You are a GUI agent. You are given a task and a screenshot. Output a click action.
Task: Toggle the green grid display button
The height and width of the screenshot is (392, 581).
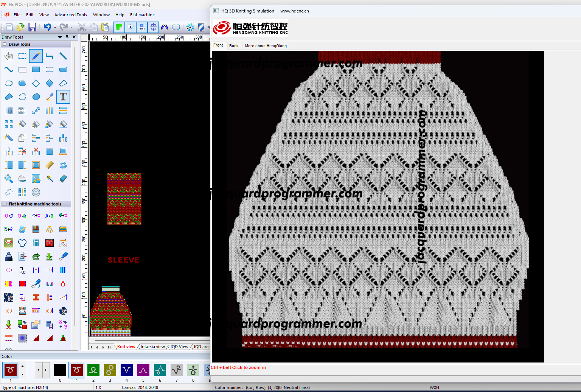pyautogui.click(x=119, y=27)
